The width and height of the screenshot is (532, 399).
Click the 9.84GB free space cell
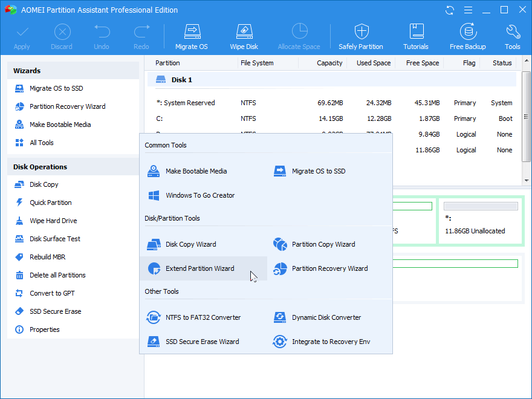[x=429, y=134]
